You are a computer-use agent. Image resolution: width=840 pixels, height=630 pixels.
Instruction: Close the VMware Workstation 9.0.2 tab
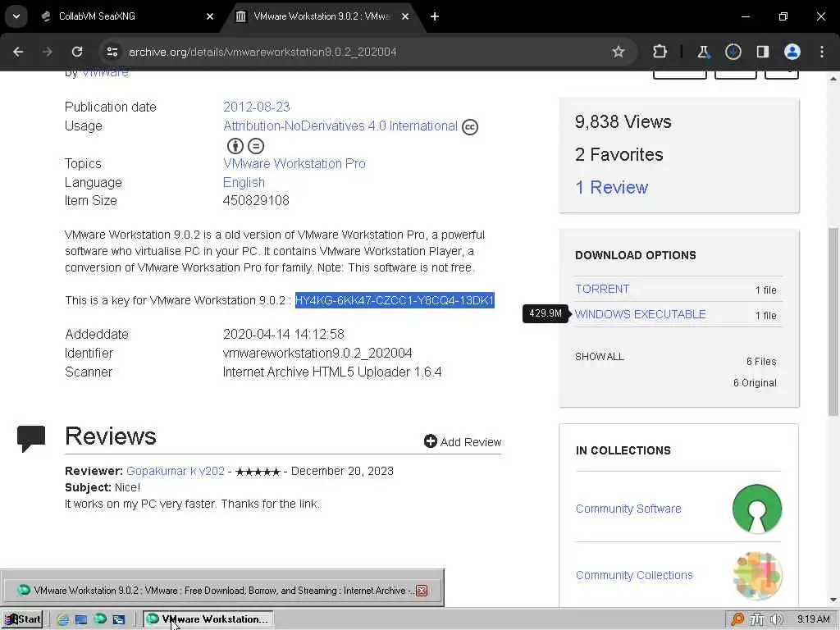[x=405, y=16]
